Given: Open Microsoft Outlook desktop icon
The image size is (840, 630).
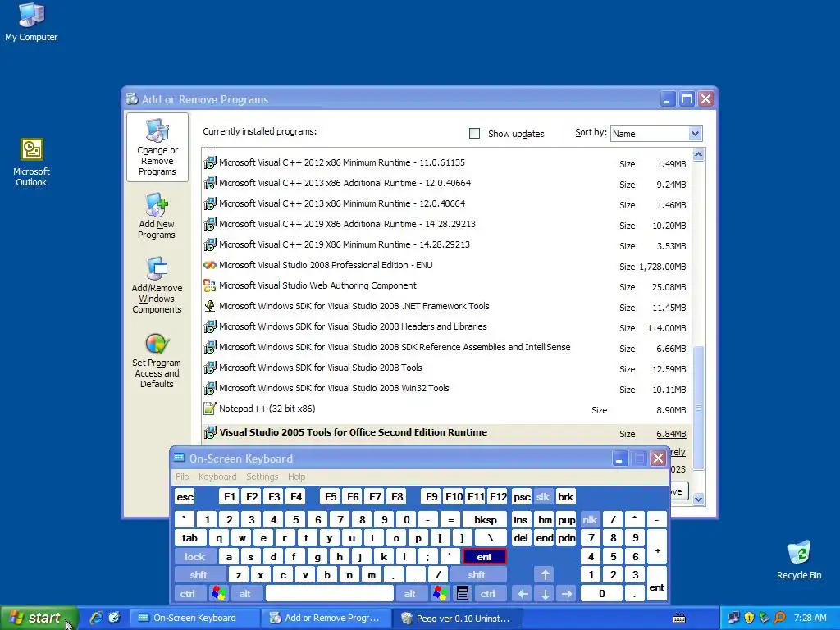Looking at the screenshot, I should click(31, 162).
